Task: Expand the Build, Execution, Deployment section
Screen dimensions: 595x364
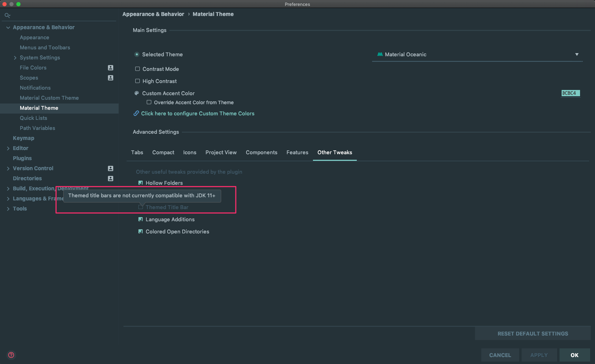Action: pos(8,189)
